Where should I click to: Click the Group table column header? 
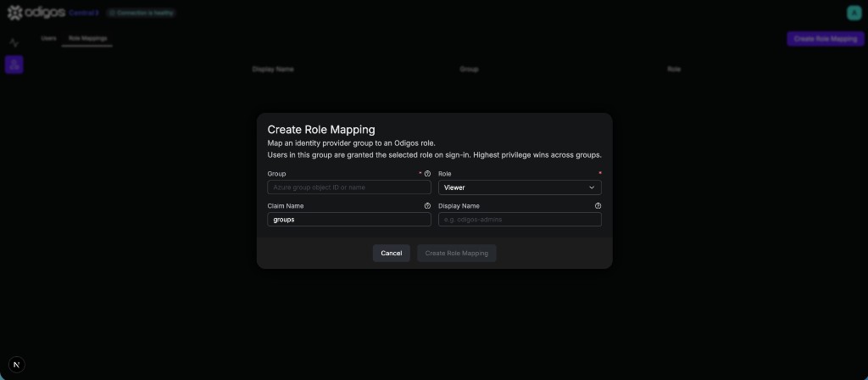tap(469, 70)
